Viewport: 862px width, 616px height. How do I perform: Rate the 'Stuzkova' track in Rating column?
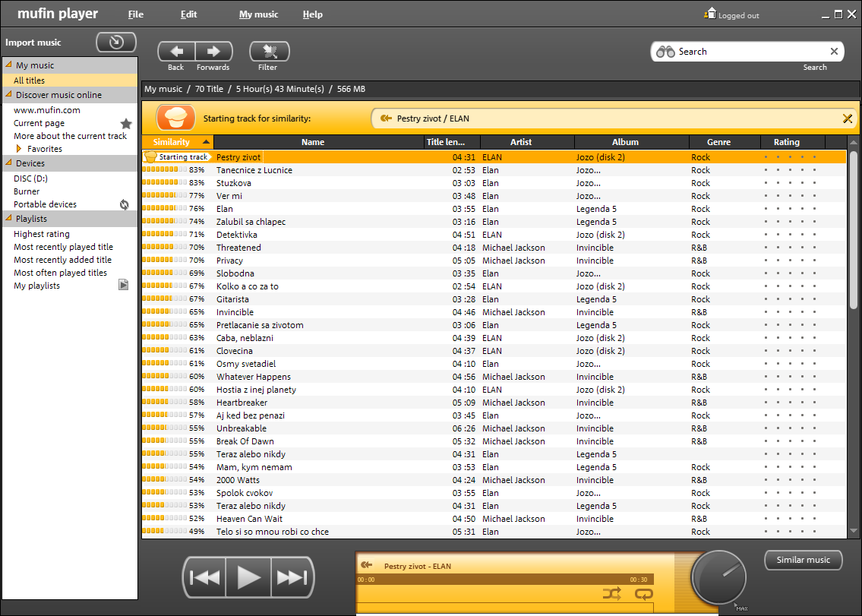click(790, 183)
